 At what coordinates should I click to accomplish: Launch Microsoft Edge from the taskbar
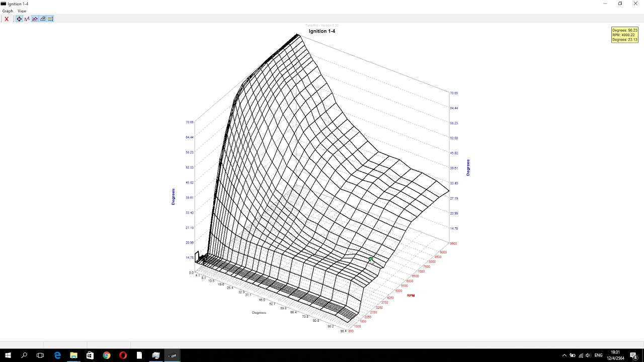tap(57, 355)
